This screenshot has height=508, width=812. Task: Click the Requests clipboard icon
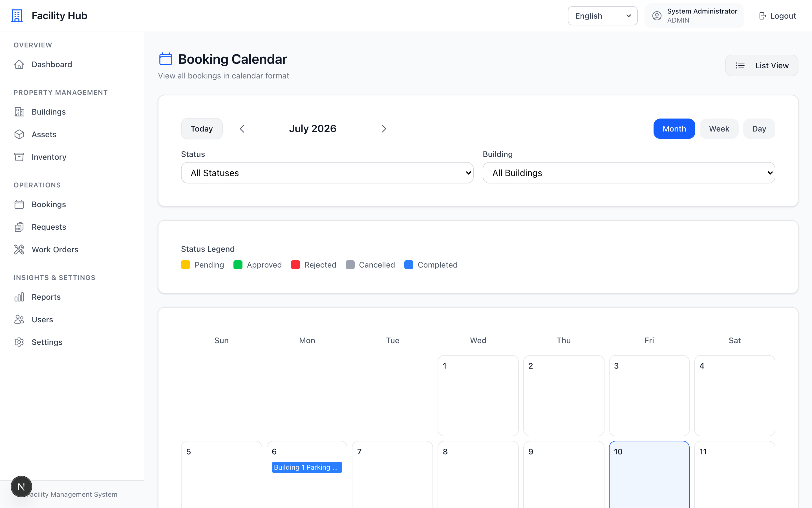19,227
